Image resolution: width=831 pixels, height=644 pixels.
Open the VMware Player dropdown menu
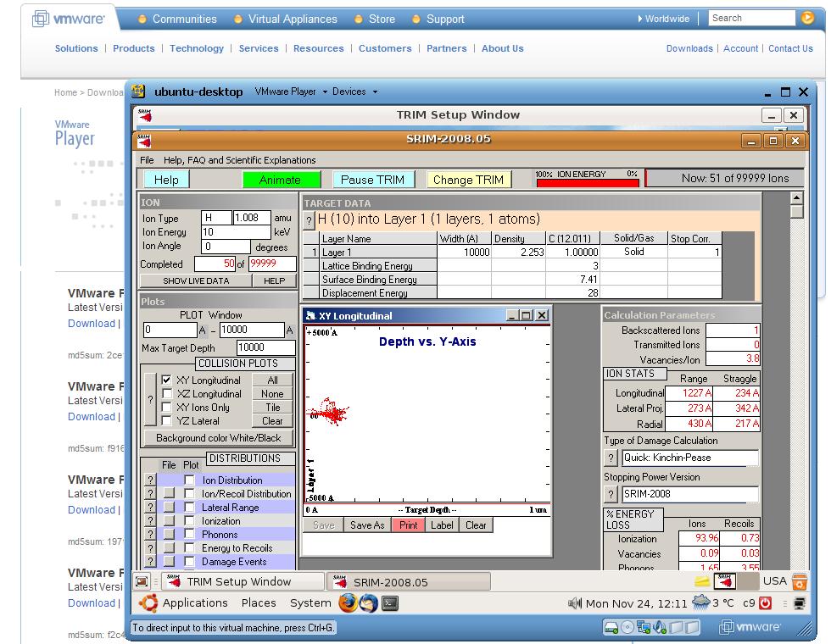click(290, 92)
